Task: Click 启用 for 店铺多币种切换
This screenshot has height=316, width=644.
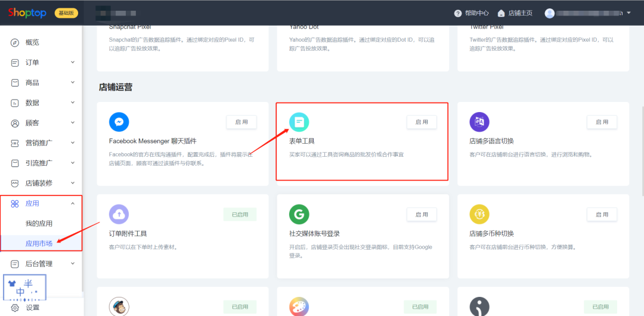Action: 602,215
